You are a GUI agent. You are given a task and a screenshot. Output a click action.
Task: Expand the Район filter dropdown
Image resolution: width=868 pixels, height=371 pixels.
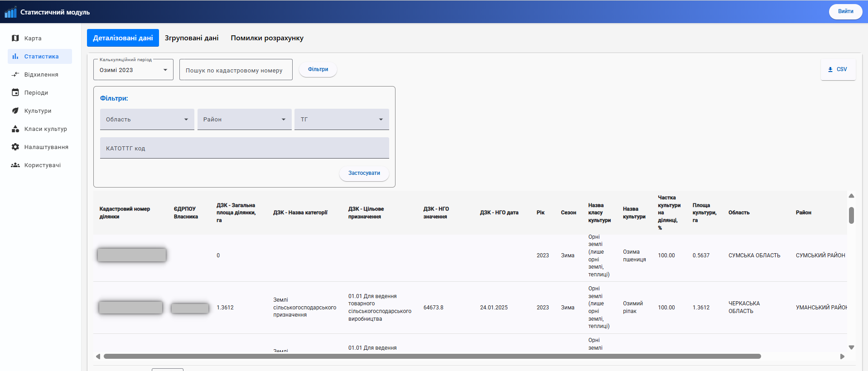pos(244,119)
